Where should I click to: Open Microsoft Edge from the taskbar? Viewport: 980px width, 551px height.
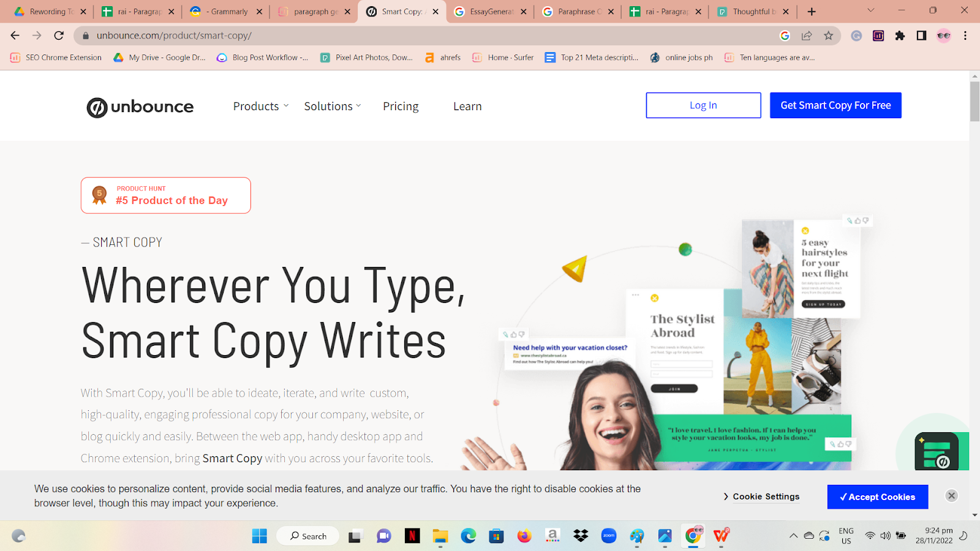coord(469,536)
